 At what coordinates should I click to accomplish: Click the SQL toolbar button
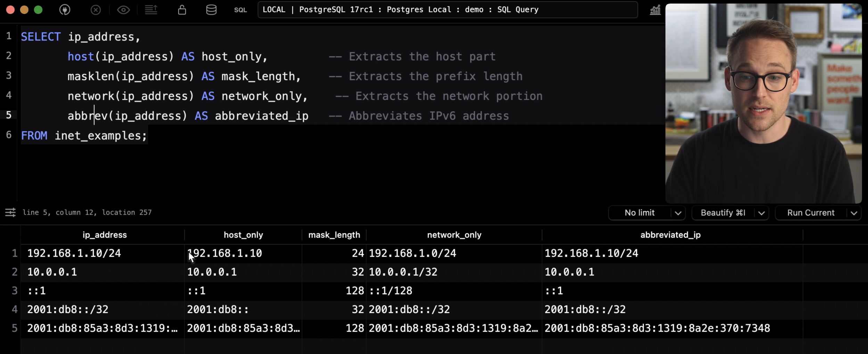(x=240, y=10)
